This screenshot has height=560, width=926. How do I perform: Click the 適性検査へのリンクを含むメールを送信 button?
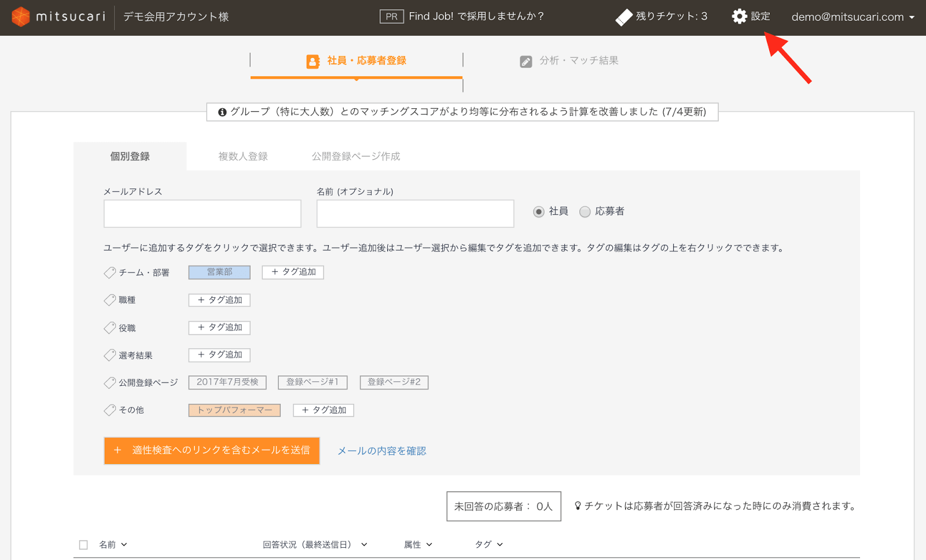pos(212,451)
